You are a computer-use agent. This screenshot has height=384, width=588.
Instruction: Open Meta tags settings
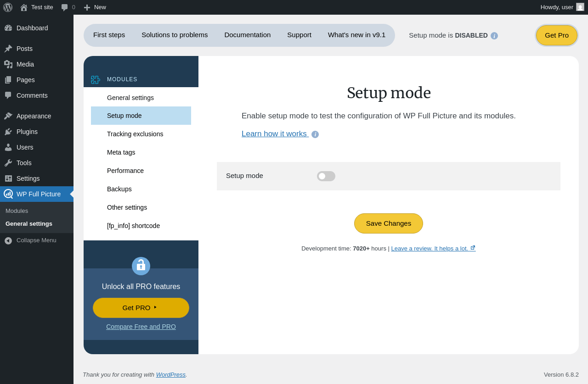[x=141, y=152]
